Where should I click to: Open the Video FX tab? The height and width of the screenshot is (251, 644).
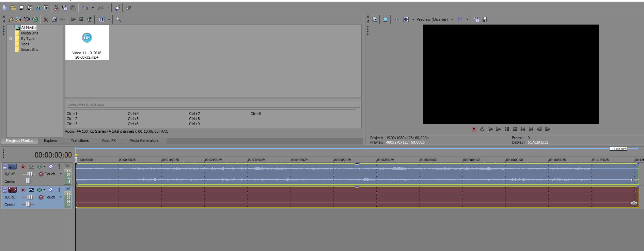click(x=108, y=141)
